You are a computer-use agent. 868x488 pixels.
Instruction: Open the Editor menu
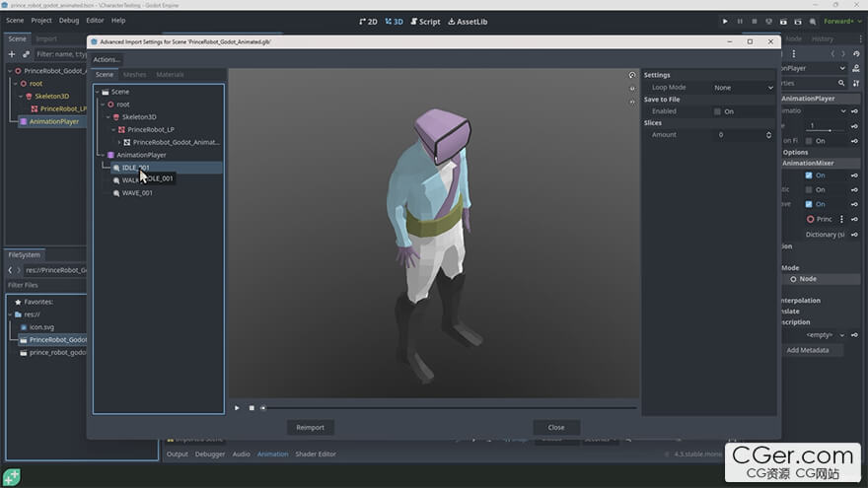pos(96,21)
